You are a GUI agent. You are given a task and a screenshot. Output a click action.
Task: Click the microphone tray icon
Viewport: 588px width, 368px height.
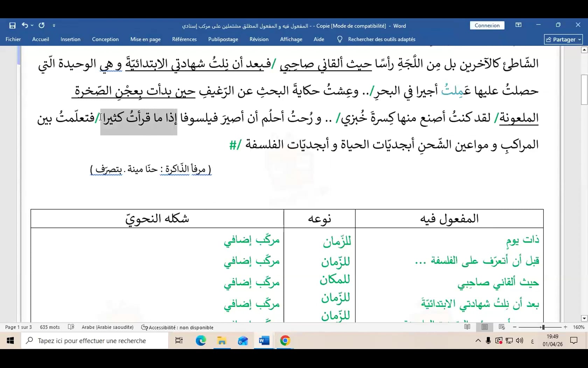tap(488, 341)
